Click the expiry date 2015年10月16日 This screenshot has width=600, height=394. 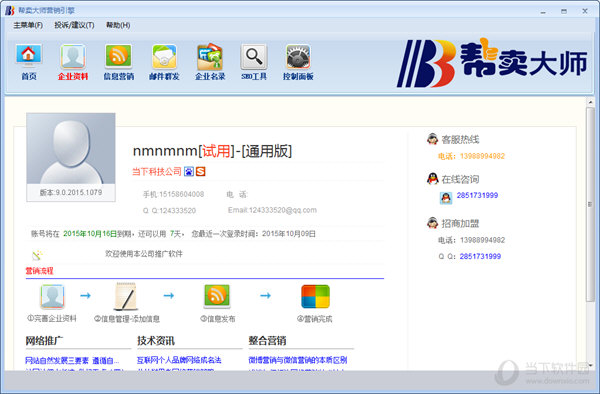(x=90, y=234)
